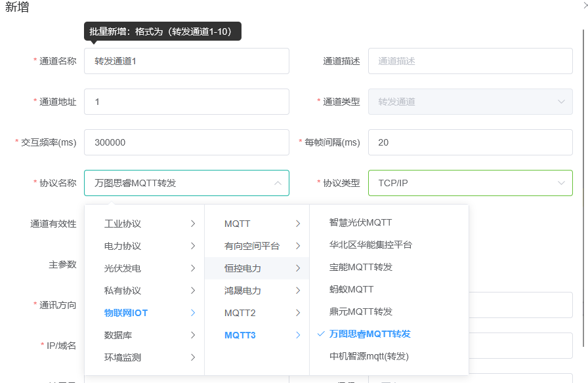Screen dimensions: 588x383
Task: Expand the 电力协议 submenu arrow
Action: 193,246
